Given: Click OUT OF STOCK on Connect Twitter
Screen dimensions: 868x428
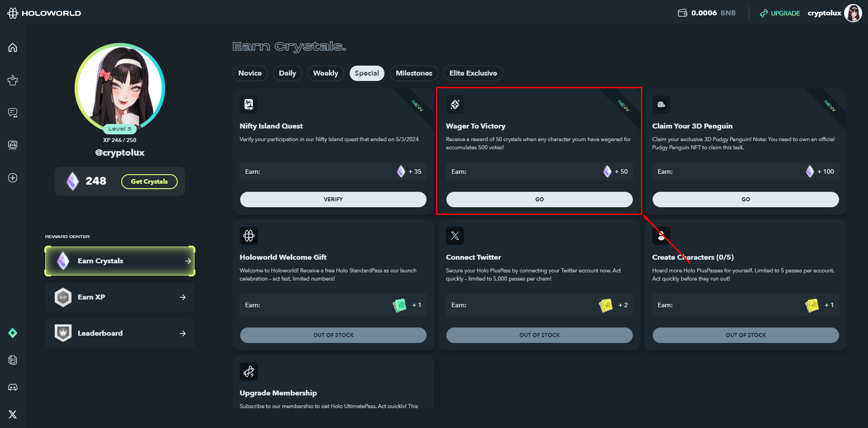Looking at the screenshot, I should pyautogui.click(x=540, y=335).
